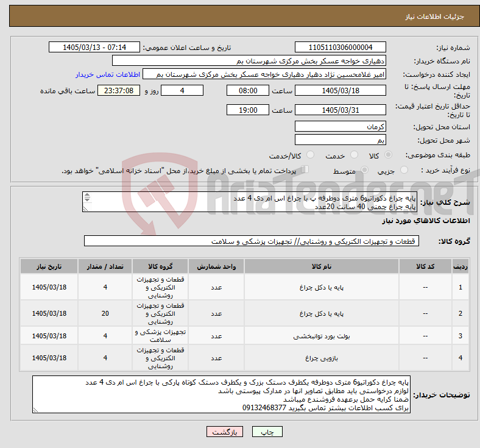Click the buyer organization name field
Screen dimensions: 480x448
(x=249, y=60)
